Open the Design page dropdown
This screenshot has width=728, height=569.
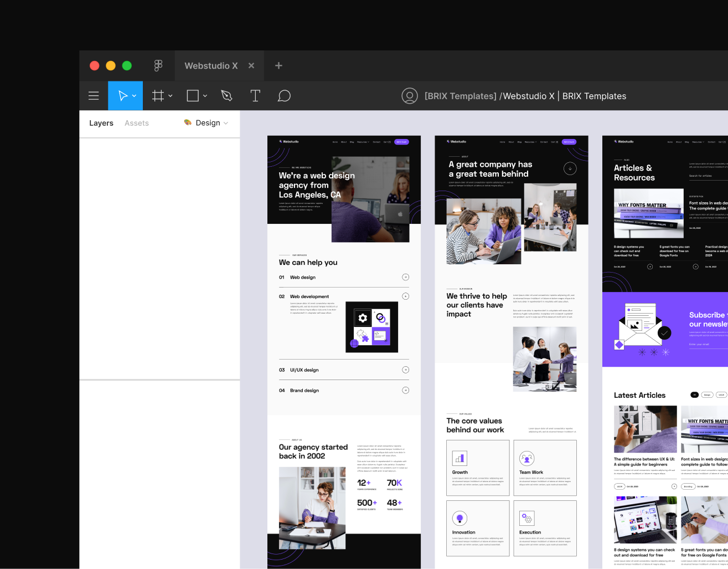206,123
